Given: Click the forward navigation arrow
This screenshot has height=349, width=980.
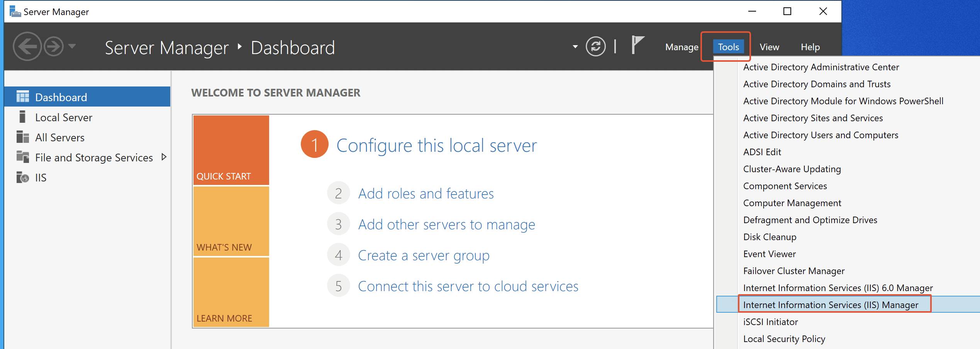Looking at the screenshot, I should click(53, 47).
